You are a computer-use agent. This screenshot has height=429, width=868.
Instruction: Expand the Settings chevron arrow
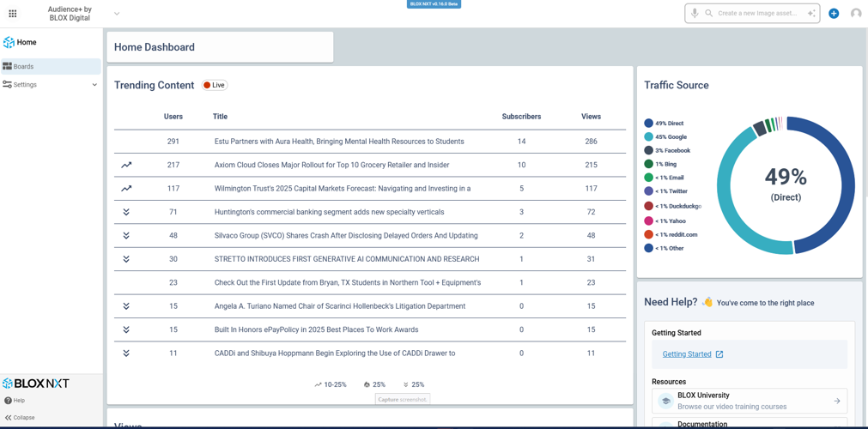click(x=94, y=85)
